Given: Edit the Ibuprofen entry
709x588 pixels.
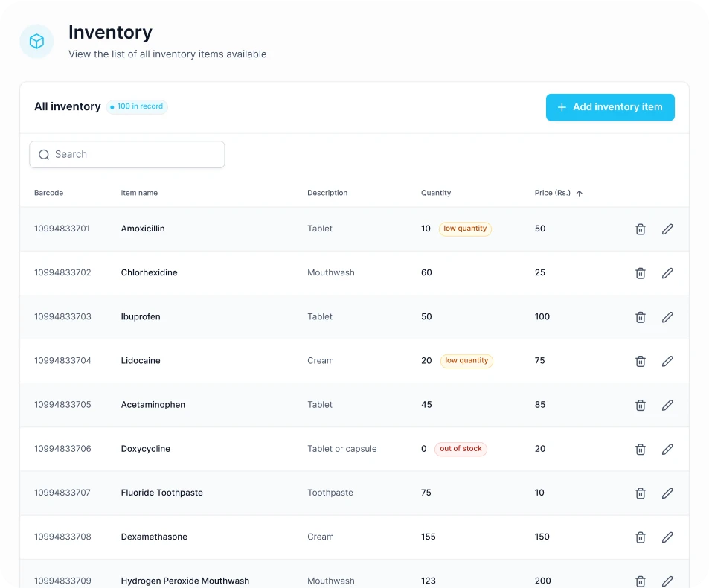Looking at the screenshot, I should (x=667, y=317).
